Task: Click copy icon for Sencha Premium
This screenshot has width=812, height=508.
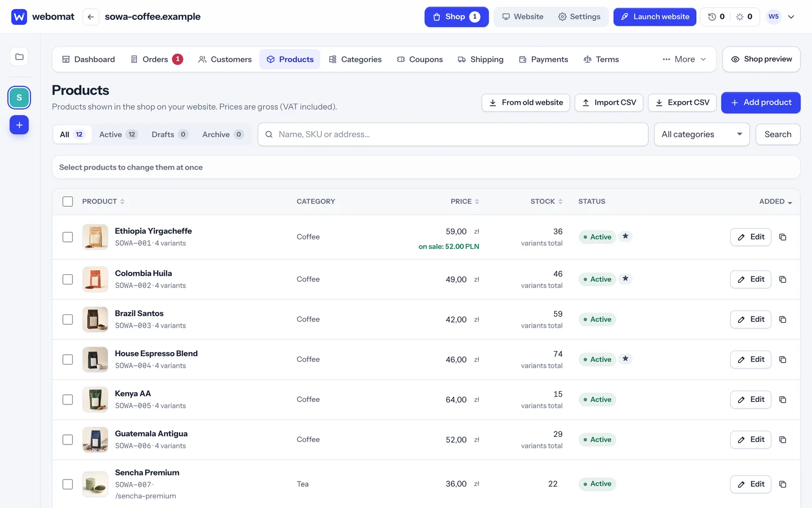Action: pos(783,485)
